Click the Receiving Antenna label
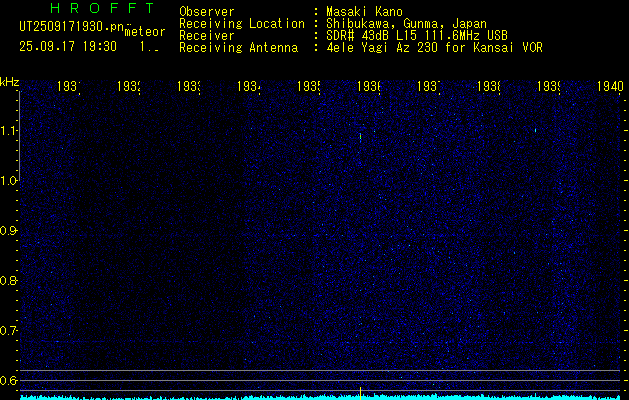 pyautogui.click(x=238, y=48)
